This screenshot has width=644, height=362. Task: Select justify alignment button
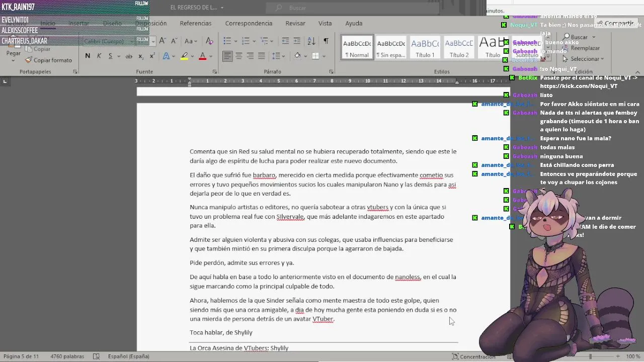[261, 56]
